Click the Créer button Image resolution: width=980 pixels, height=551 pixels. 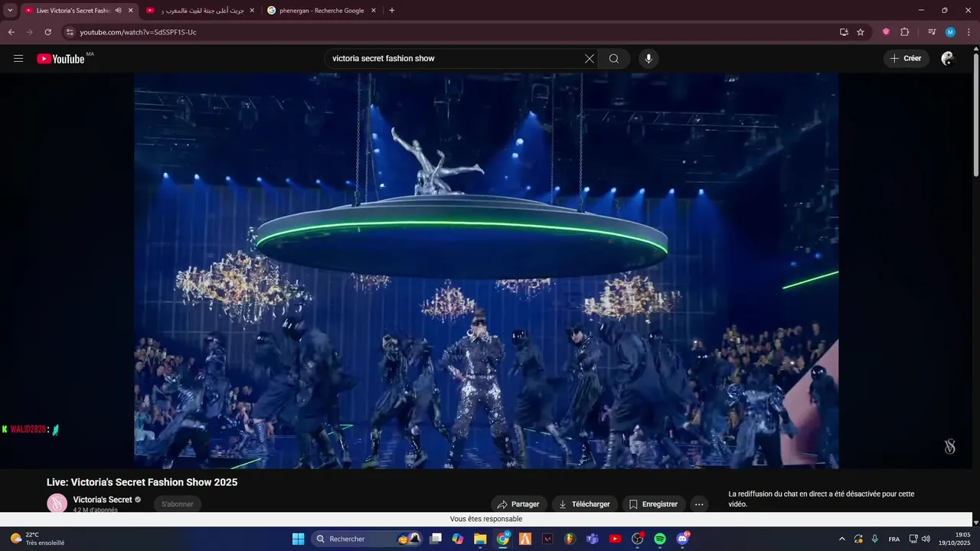(906, 59)
